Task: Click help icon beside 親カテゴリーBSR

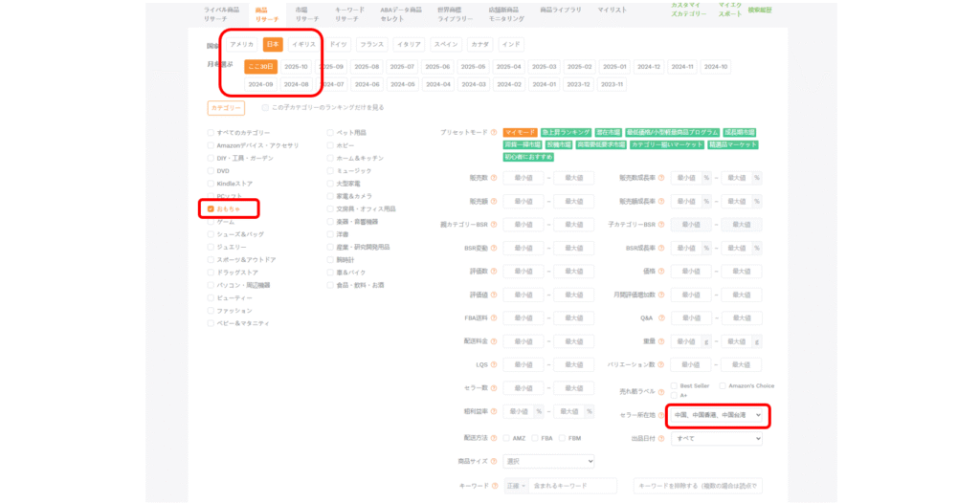Action: [x=495, y=225]
